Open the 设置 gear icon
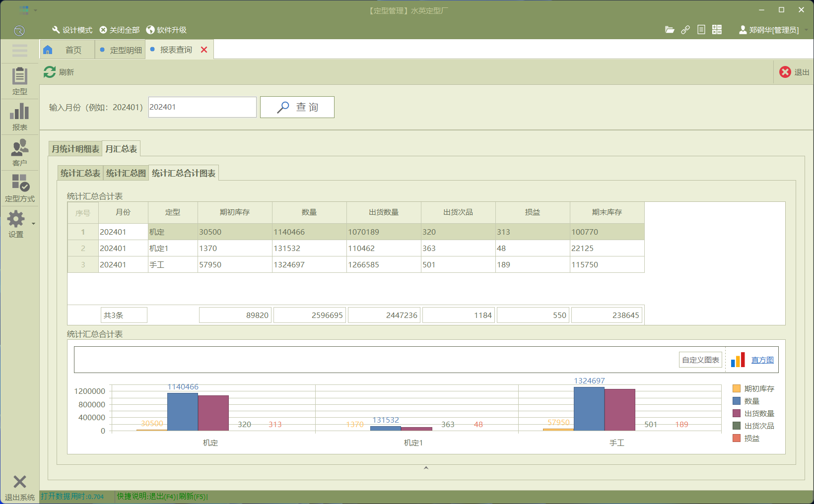The image size is (814, 504). tap(16, 219)
